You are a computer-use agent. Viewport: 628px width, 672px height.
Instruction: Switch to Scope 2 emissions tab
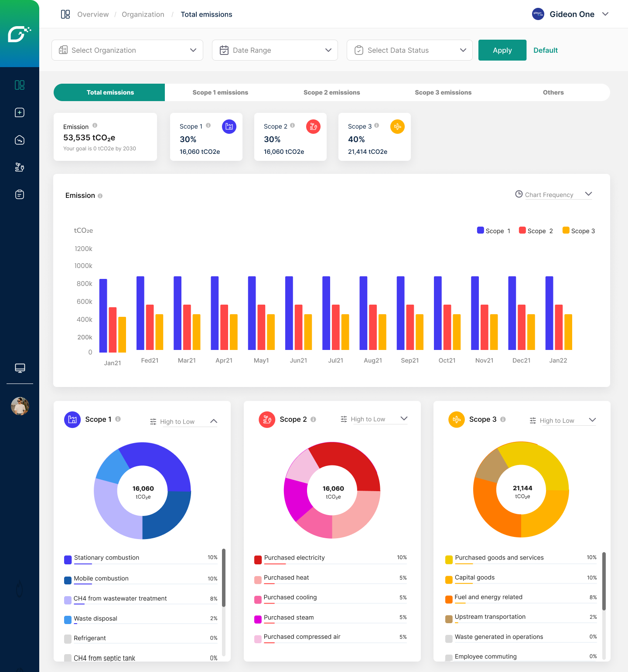pos(331,92)
